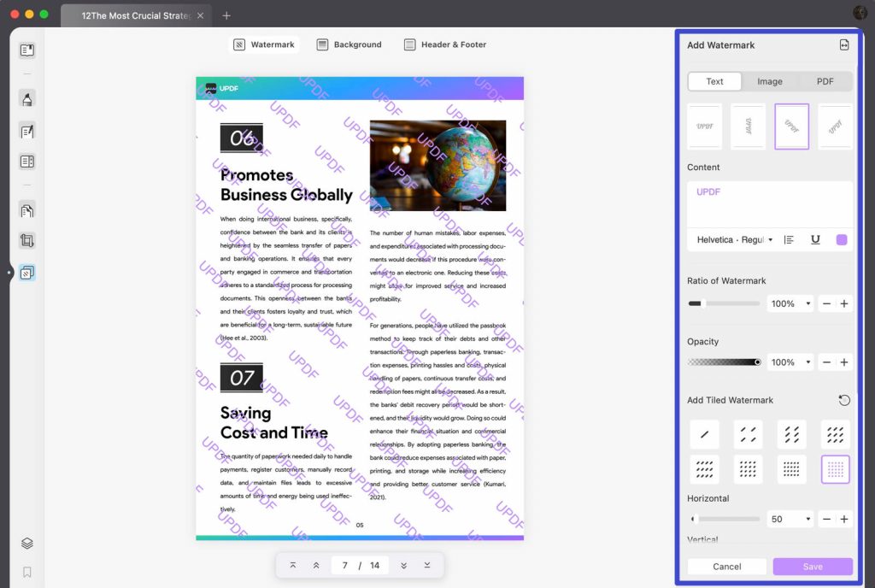Go to last page arrow
875x588 pixels.
pos(427,566)
